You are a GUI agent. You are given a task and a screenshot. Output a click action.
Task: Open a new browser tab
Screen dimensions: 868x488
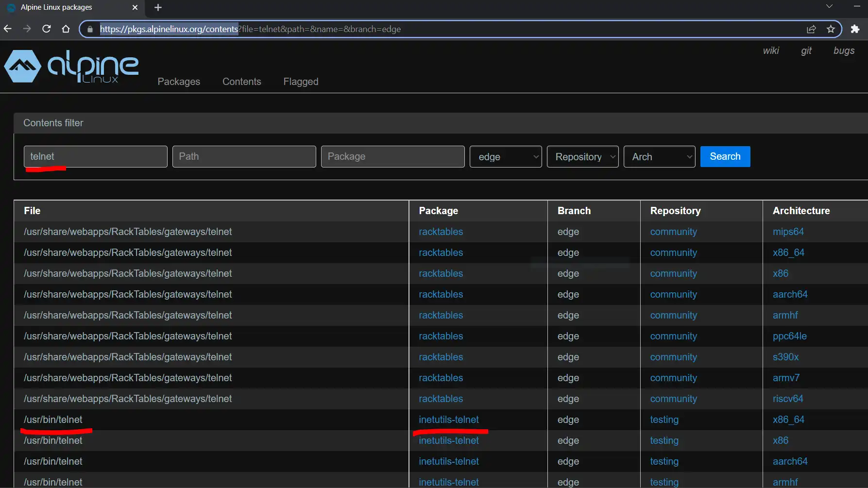click(158, 7)
